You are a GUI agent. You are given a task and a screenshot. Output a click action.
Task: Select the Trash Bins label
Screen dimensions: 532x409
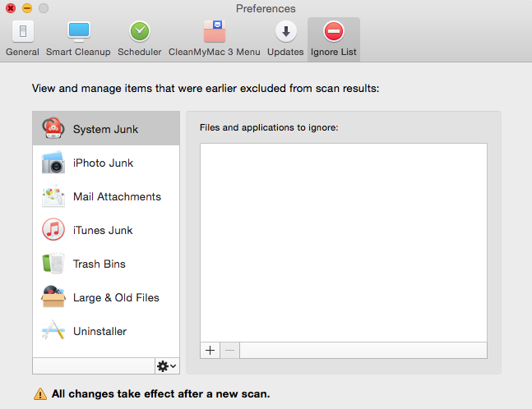(99, 264)
